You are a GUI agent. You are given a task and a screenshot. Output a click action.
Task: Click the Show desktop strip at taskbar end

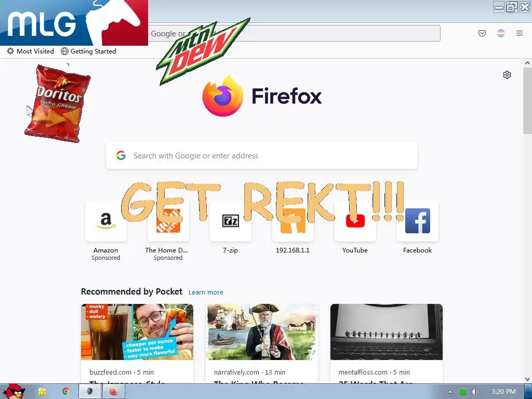(528, 392)
